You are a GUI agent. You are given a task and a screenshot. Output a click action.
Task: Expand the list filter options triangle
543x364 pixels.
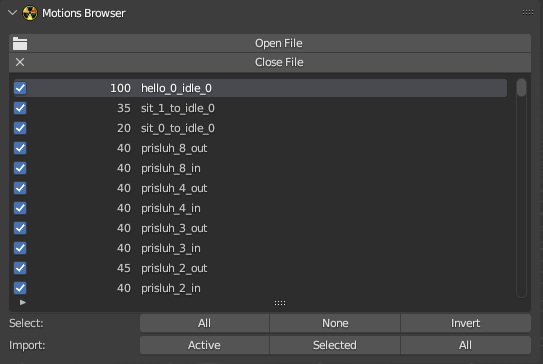click(23, 302)
